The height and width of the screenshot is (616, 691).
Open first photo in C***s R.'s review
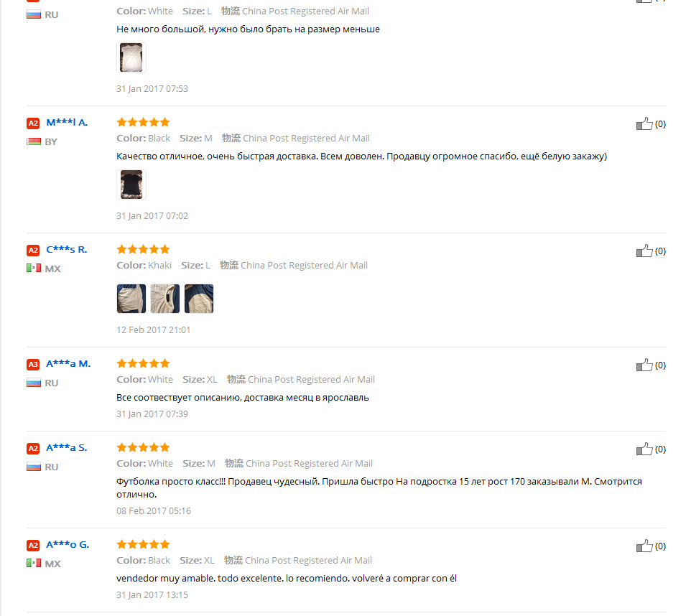[131, 299]
